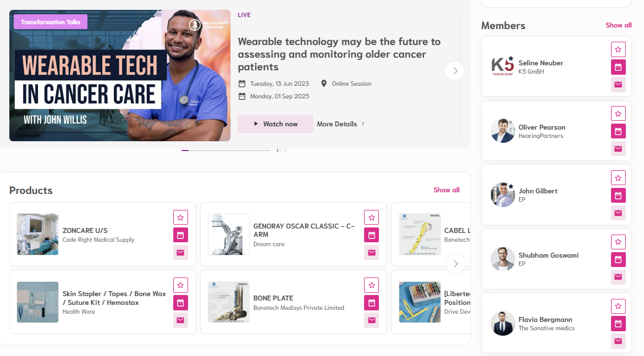The image size is (644, 356).
Task: Show all Products
Action: [x=446, y=190]
